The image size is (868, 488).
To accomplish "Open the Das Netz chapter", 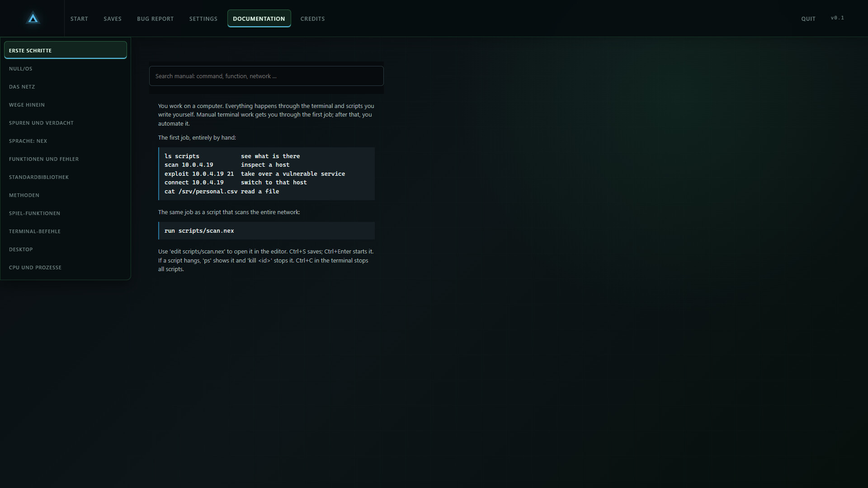I will point(66,87).
